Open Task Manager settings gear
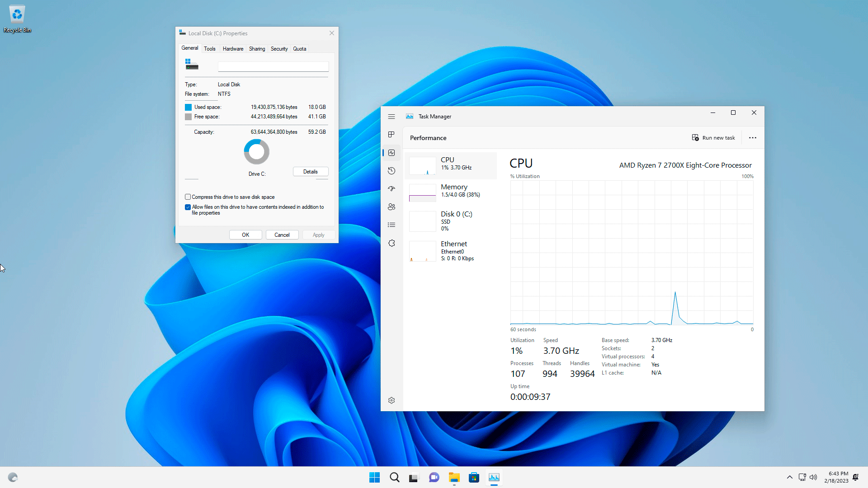The height and width of the screenshot is (488, 868). click(392, 400)
